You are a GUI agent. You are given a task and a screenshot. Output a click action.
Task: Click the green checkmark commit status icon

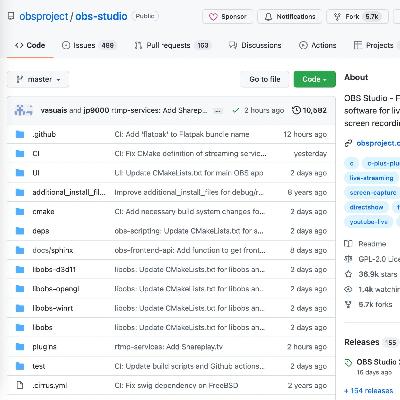(236, 110)
